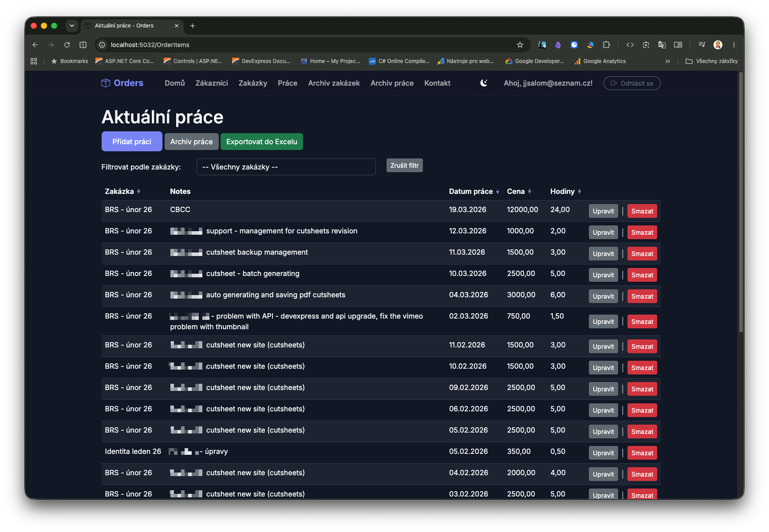
Task: Open the browser extensions puzzle icon
Action: [x=606, y=45]
